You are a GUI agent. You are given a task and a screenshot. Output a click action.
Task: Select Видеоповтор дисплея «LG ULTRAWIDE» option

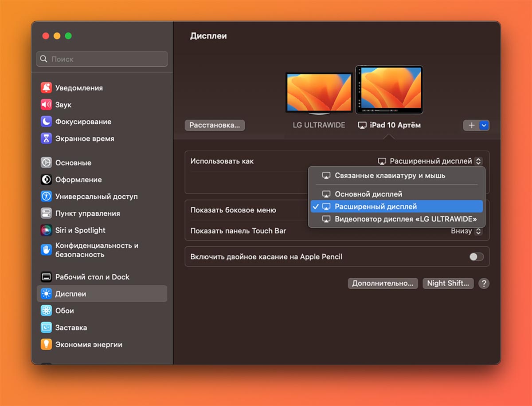(x=405, y=219)
